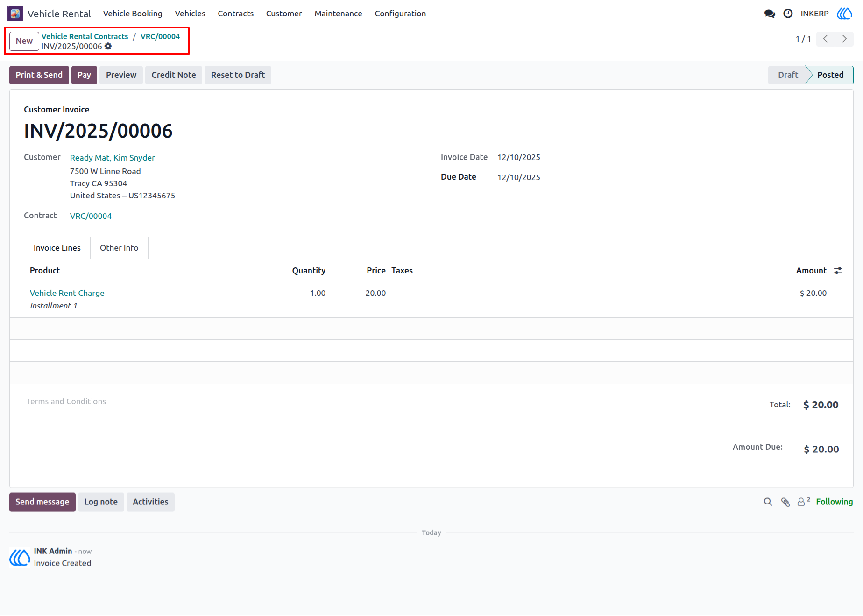Open attachments paperclip icon

coord(785,502)
